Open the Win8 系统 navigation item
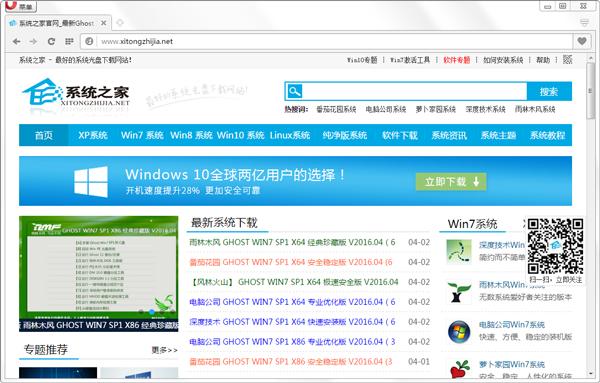 click(191, 135)
